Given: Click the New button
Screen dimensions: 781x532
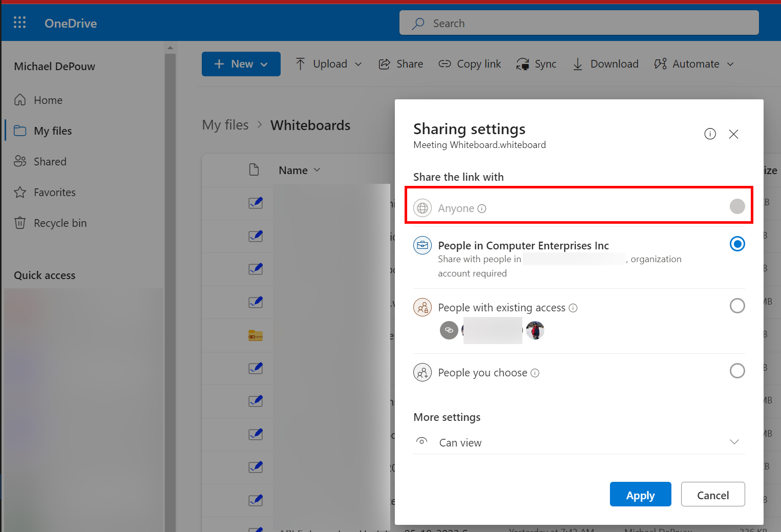Looking at the screenshot, I should click(x=241, y=64).
